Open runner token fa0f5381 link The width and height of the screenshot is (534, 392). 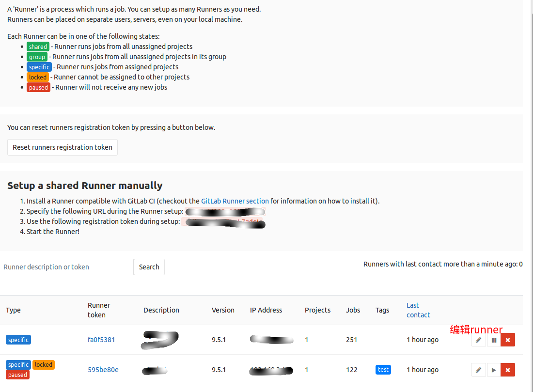101,340
